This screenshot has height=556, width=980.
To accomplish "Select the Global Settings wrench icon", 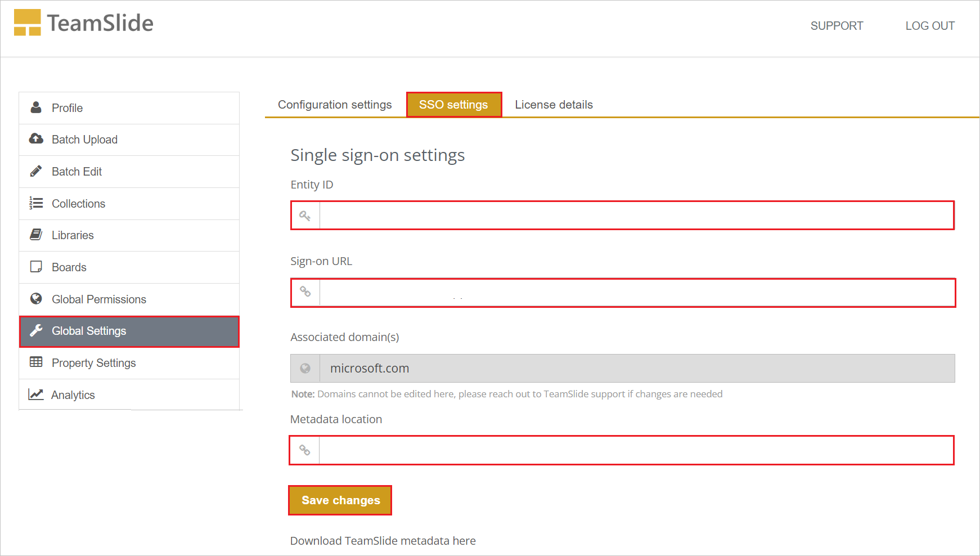I will (36, 331).
